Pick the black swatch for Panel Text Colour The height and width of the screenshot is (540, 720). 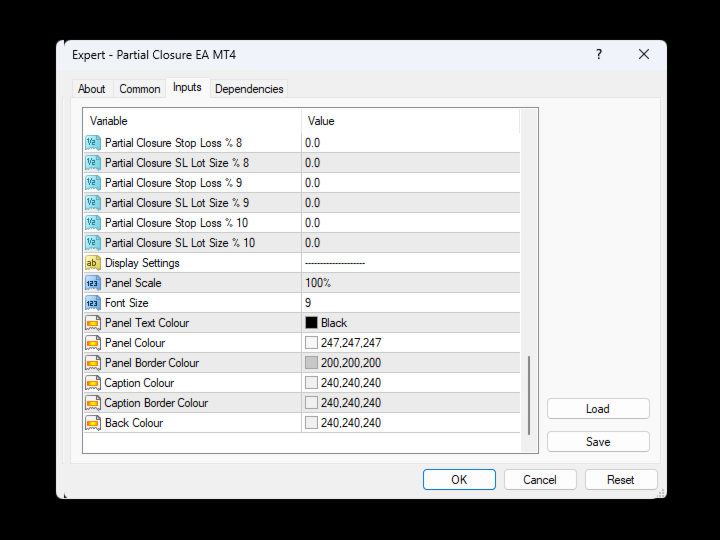pos(311,323)
